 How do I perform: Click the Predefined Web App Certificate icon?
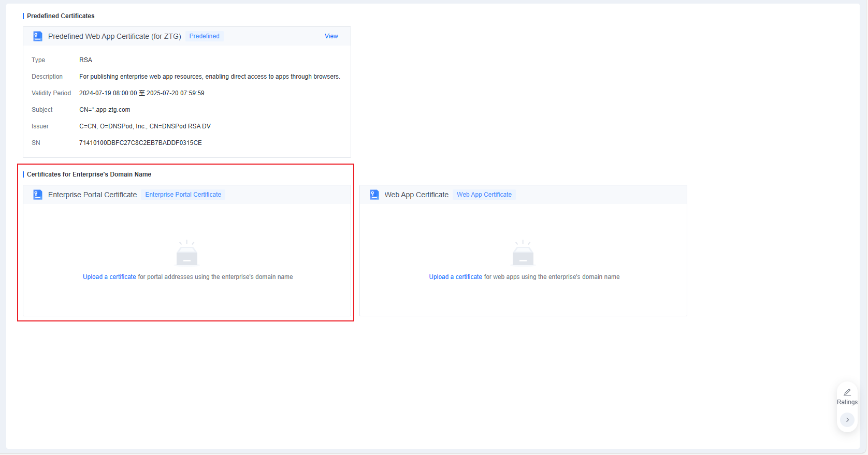coord(38,36)
